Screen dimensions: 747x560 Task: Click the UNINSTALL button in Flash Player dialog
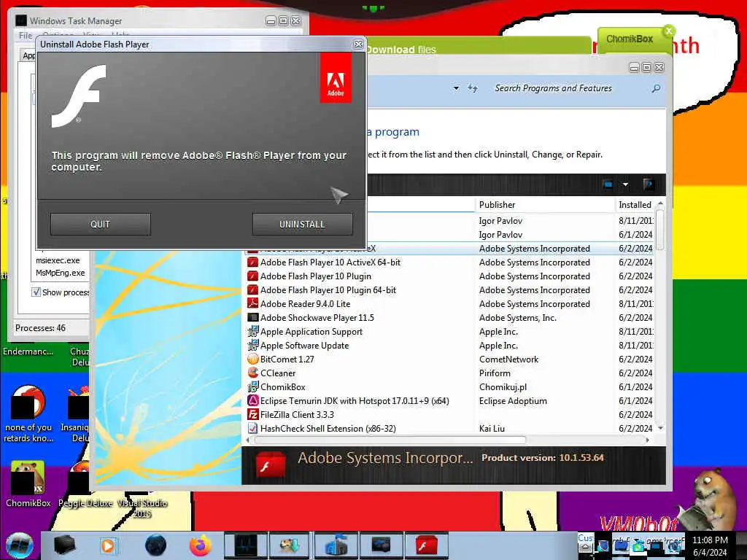click(303, 224)
